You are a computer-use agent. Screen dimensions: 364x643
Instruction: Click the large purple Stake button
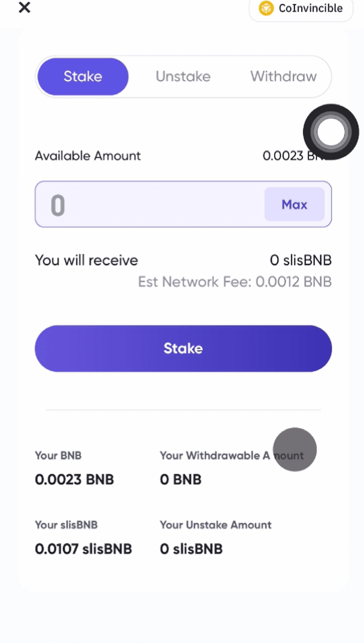(183, 348)
